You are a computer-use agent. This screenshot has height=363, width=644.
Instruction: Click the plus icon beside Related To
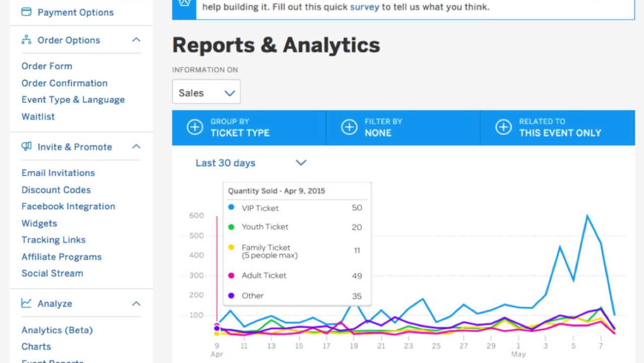point(503,128)
